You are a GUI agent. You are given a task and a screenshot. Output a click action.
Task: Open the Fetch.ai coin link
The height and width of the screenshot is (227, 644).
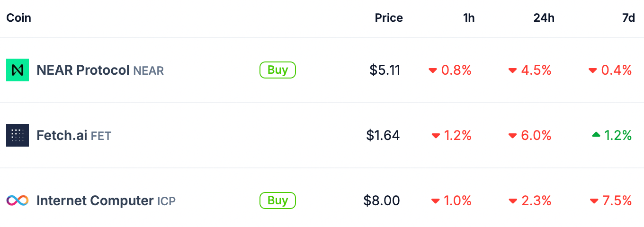click(x=62, y=135)
